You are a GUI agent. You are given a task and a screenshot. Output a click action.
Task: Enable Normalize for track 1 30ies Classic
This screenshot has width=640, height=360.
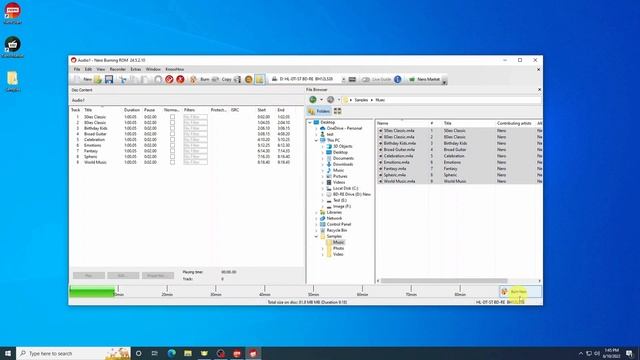[x=172, y=117]
